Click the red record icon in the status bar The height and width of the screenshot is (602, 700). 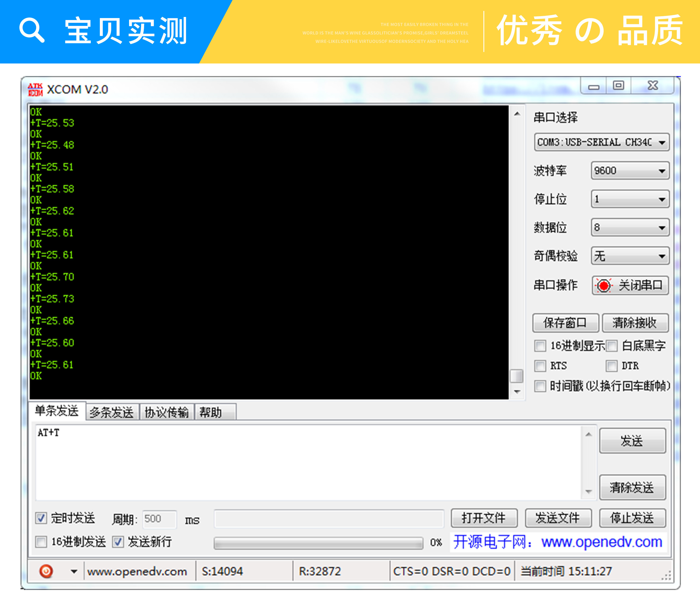46,571
